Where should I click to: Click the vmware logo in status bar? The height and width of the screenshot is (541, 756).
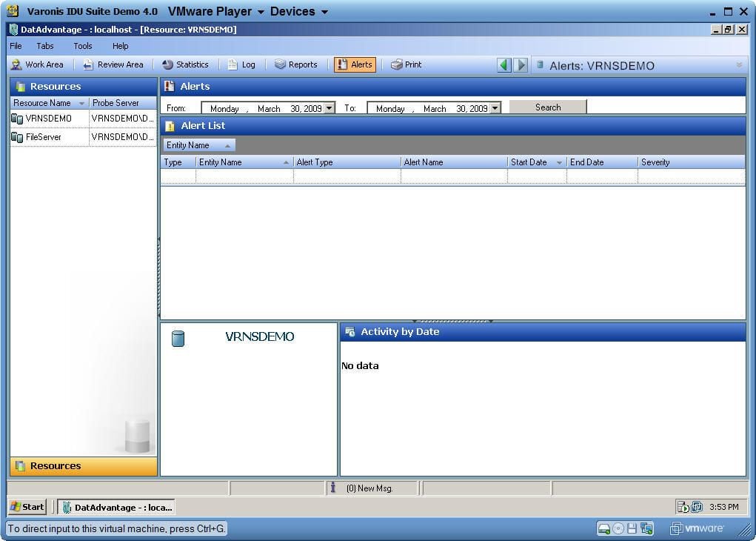(x=697, y=528)
